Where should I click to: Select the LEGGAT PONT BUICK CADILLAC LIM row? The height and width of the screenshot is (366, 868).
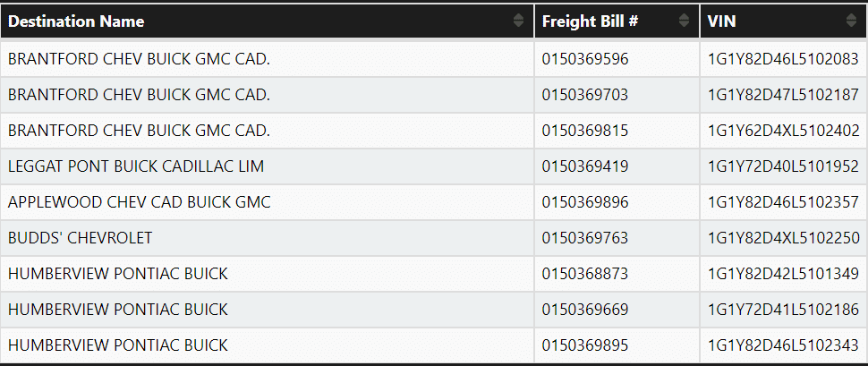136,166
